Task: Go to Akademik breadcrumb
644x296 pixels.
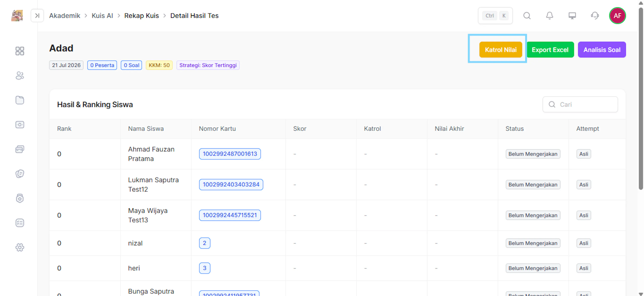Action: 65,15
